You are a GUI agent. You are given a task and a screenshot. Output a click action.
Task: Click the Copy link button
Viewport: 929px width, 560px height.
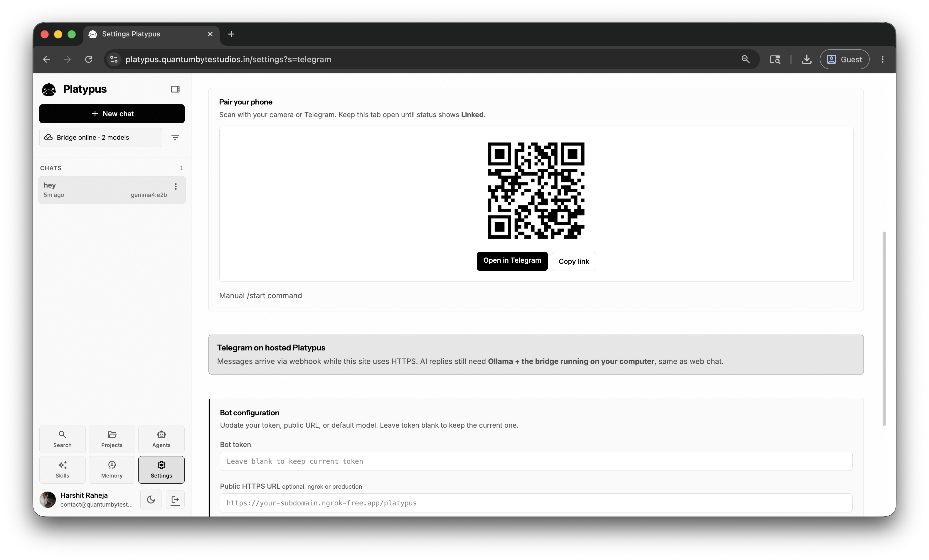[x=573, y=261]
